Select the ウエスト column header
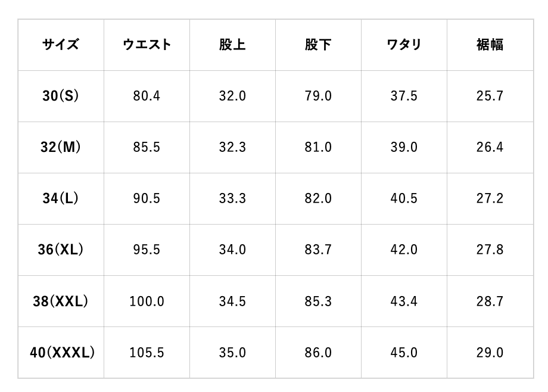The image size is (548, 392). point(147,45)
